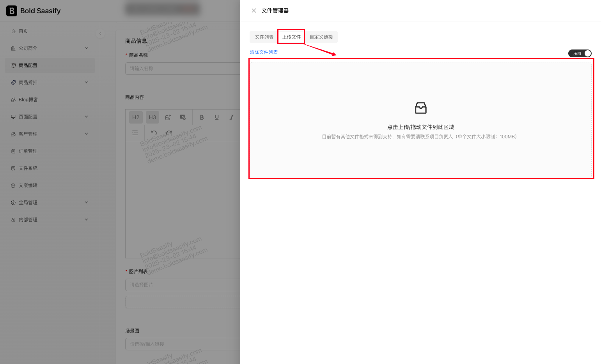Open 首页 in the sidebar

tap(50, 31)
